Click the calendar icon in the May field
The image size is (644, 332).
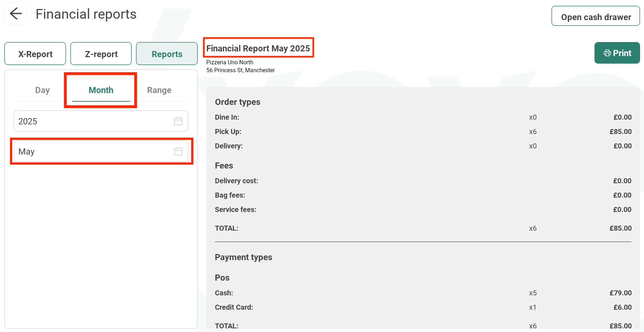pyautogui.click(x=178, y=152)
